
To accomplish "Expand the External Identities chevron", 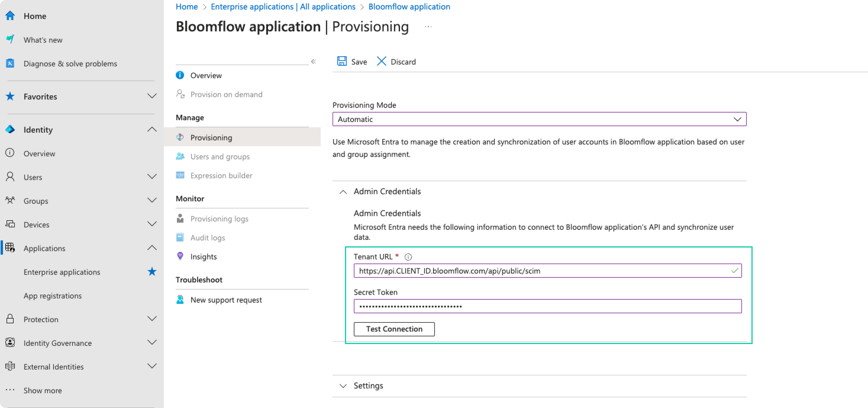I will [152, 366].
